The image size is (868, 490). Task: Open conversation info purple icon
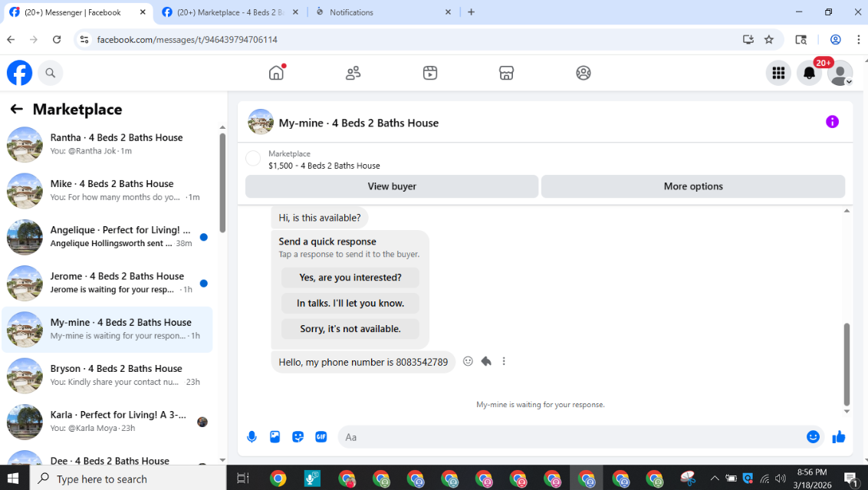click(832, 122)
